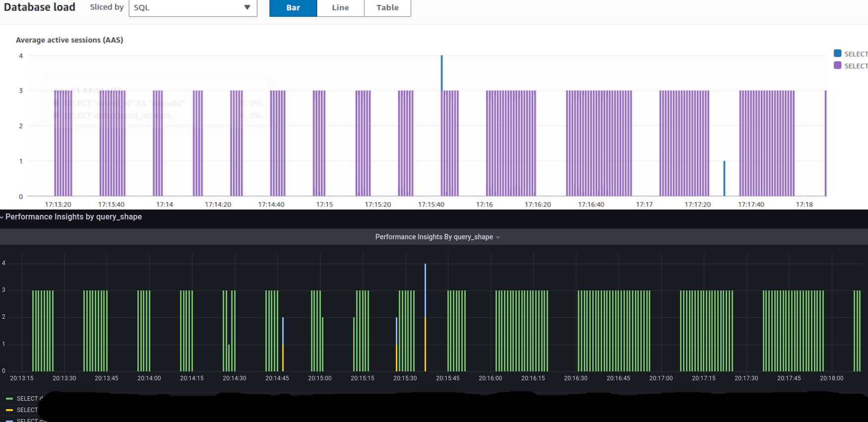Click the Database load heading
Viewport: 868px width, 422px height.
point(40,7)
